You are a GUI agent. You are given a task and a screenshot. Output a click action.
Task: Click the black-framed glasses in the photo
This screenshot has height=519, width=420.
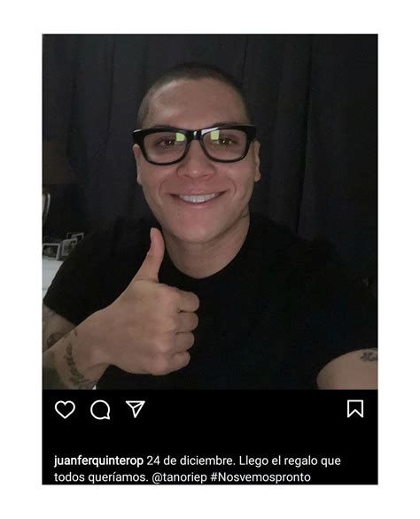pos(194,144)
